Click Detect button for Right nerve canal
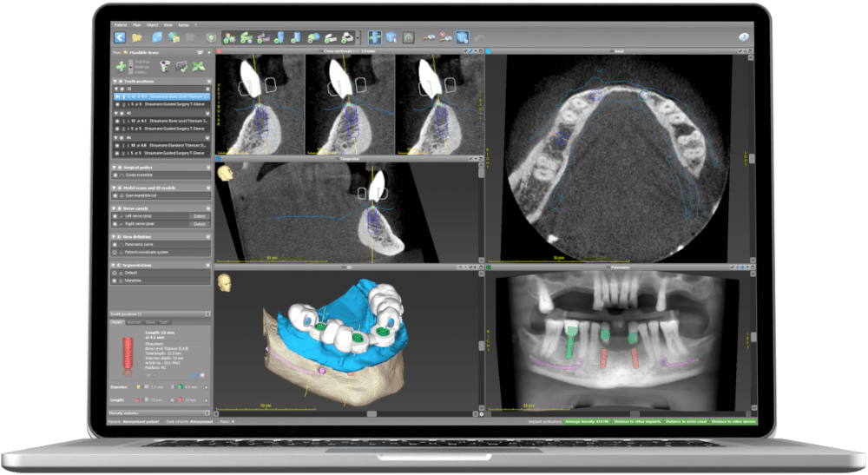868x475 pixels. pyautogui.click(x=199, y=224)
